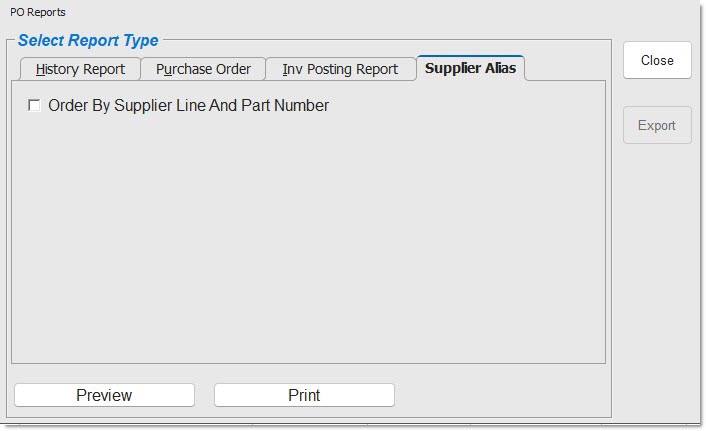The image size is (706, 431).
Task: Click the Order By Supplier Line label text
Action: 188,105
